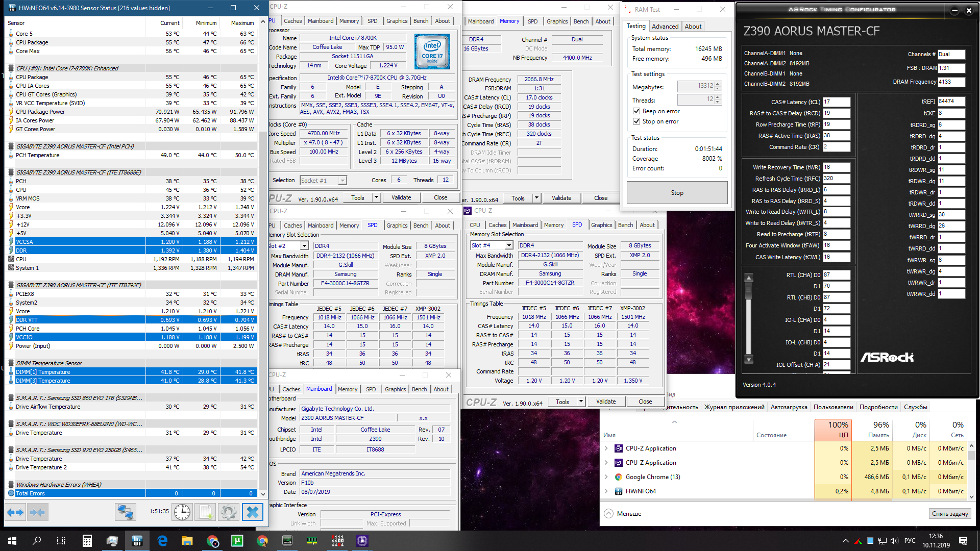Click ASRock timing list vertical scrollbar
980x551 pixels.
coord(749,319)
